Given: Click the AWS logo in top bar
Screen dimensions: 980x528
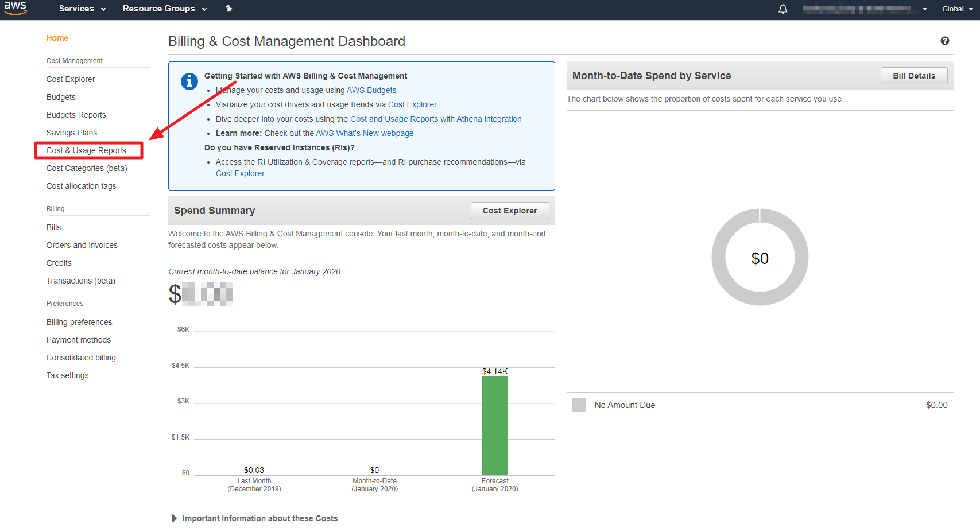Looking at the screenshot, I should pos(15,8).
